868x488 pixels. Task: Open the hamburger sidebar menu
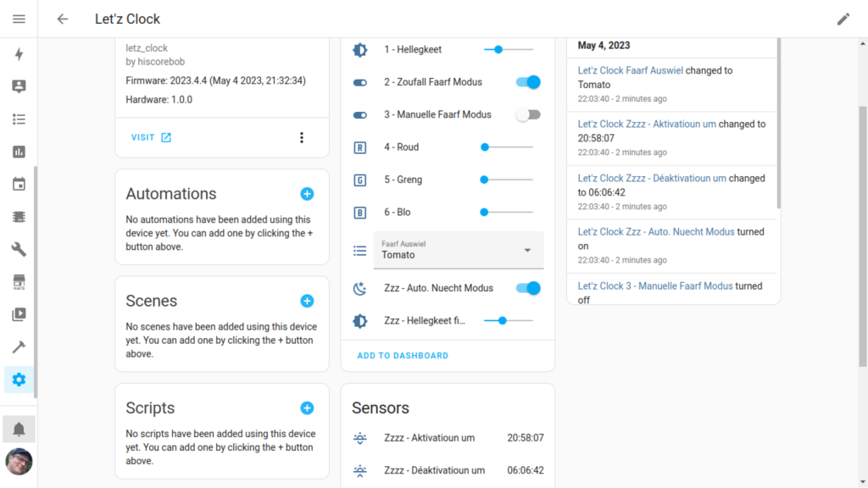click(x=19, y=19)
